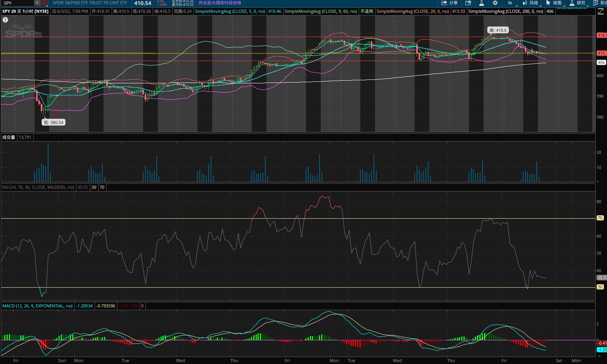Viewport: 607px width, 364px height.
Task: Click the MACD axis -0.41 tag
Action: point(602,343)
